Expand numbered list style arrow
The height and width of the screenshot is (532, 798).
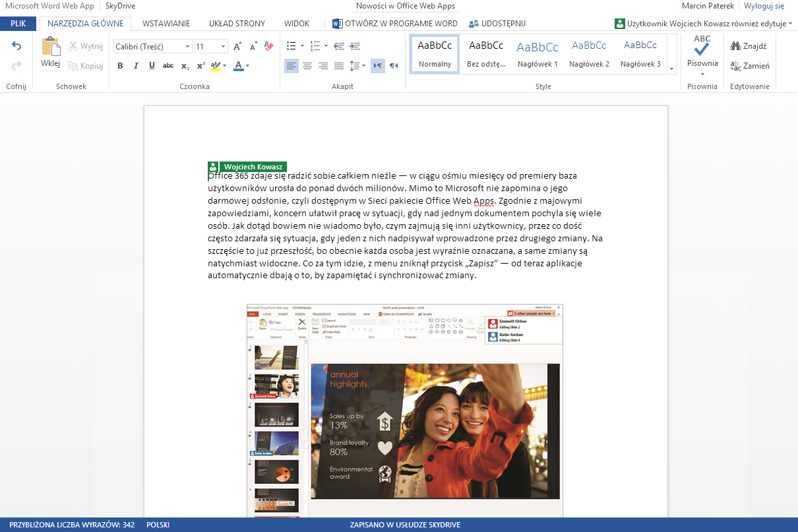(x=325, y=46)
